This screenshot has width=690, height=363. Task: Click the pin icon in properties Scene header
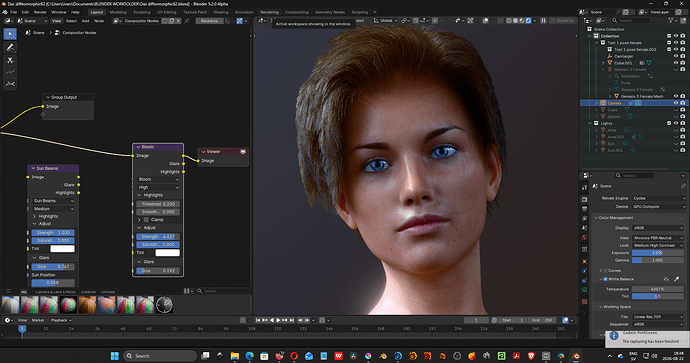tap(683, 186)
